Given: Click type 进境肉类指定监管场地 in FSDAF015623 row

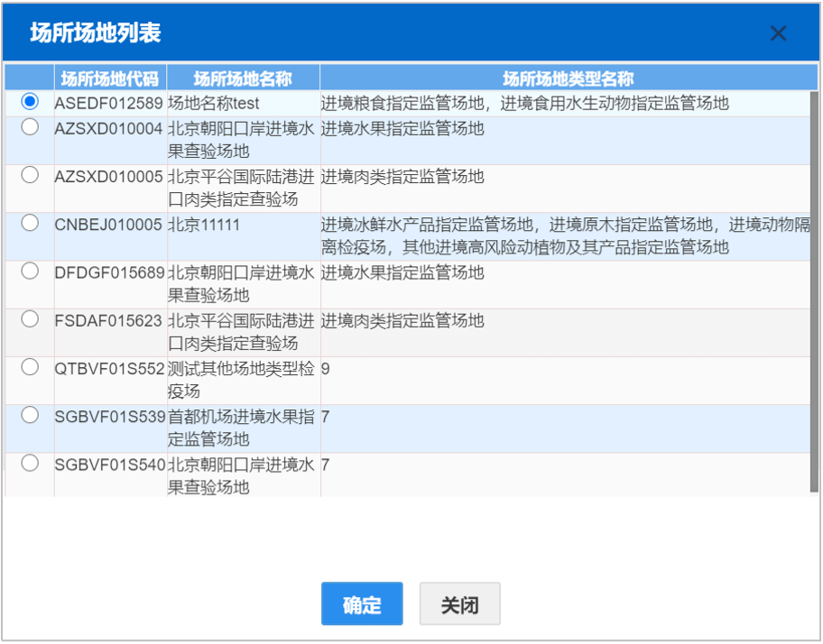Looking at the screenshot, I should coord(402,321).
